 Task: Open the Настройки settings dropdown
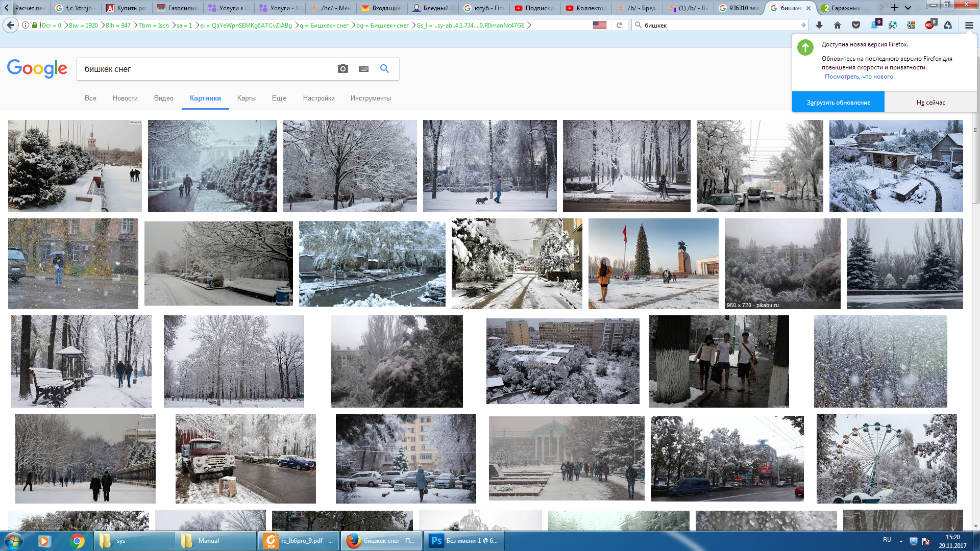318,98
